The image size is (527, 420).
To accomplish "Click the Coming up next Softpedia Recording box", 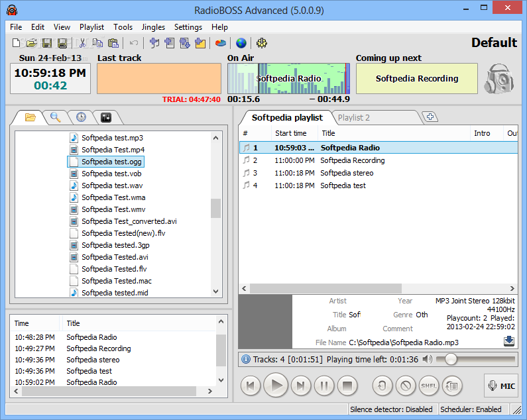I will (417, 79).
